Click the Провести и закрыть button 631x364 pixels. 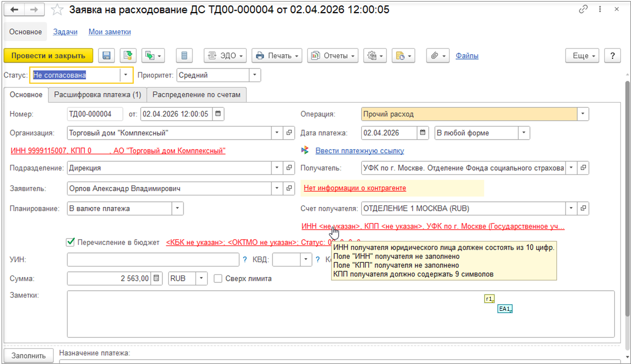click(48, 55)
